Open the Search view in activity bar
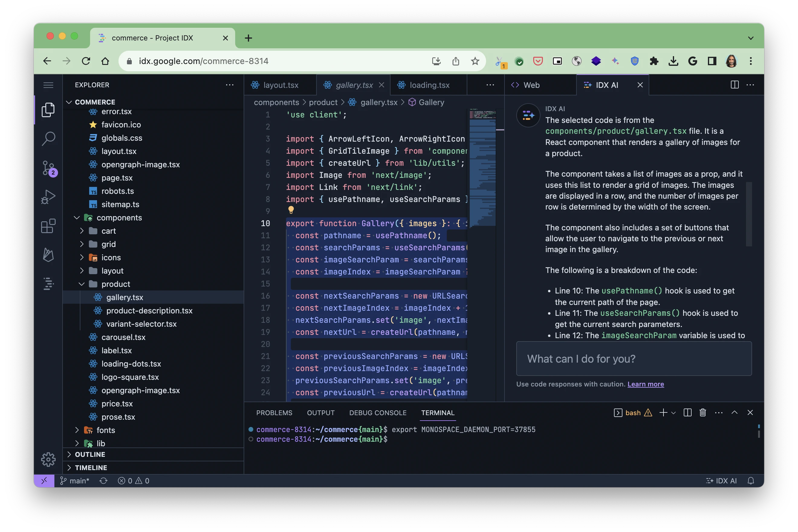 [x=48, y=138]
